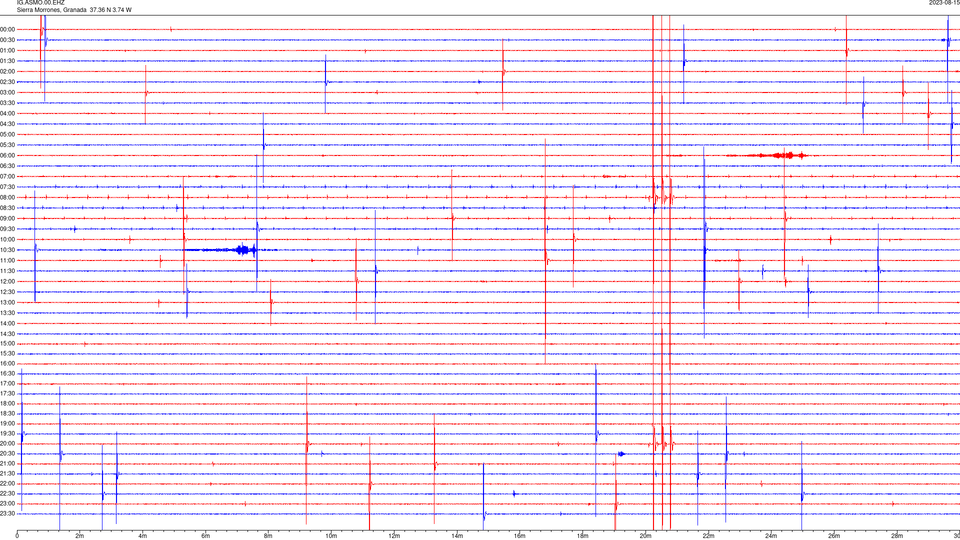Click the 18m axis tick label
This screenshot has width=960, height=540.
(x=583, y=536)
